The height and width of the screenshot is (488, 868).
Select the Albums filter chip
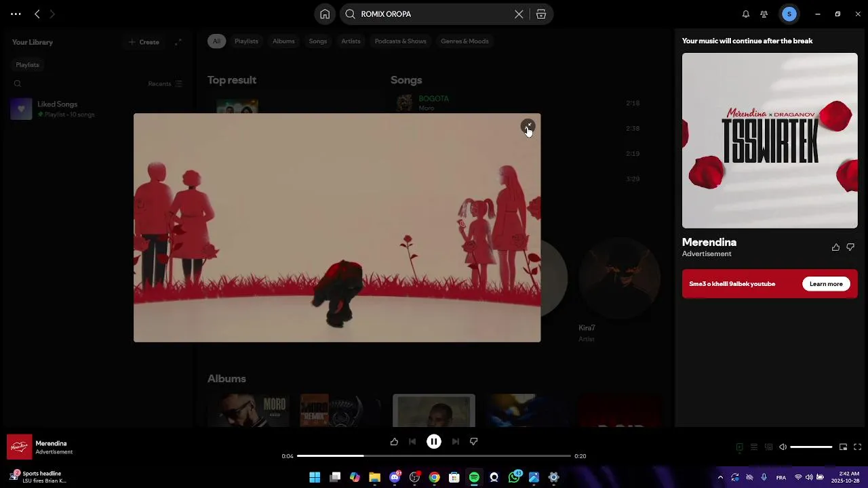pos(283,41)
